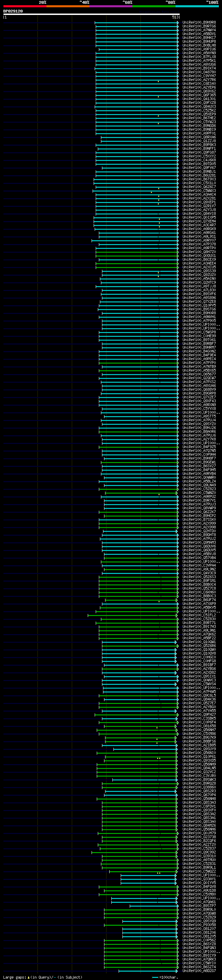Select the UniRef100_C6ES40 label
Screen dimensions: 222x980
coord(199,84)
